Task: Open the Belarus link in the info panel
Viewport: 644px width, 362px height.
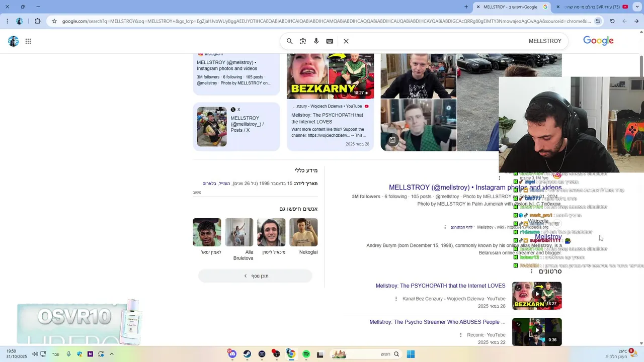Action: (x=209, y=184)
